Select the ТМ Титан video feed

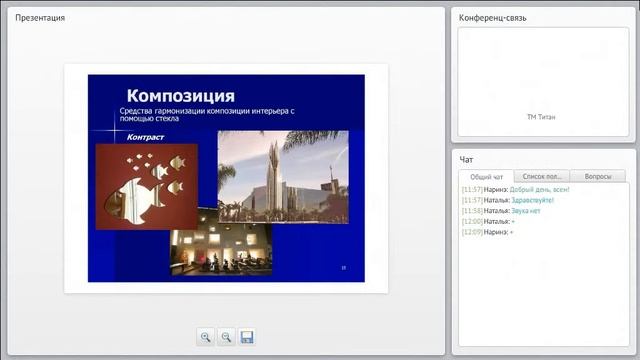(x=543, y=82)
